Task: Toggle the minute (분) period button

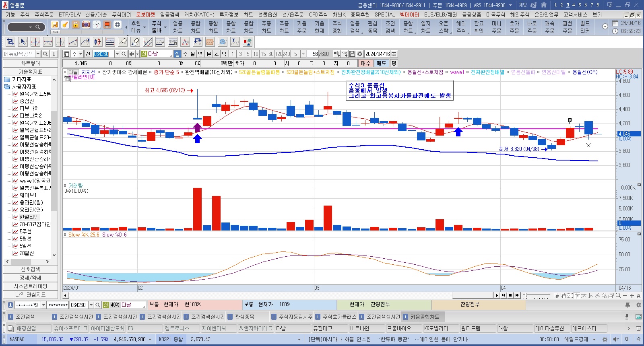Action: pyautogui.click(x=208, y=54)
